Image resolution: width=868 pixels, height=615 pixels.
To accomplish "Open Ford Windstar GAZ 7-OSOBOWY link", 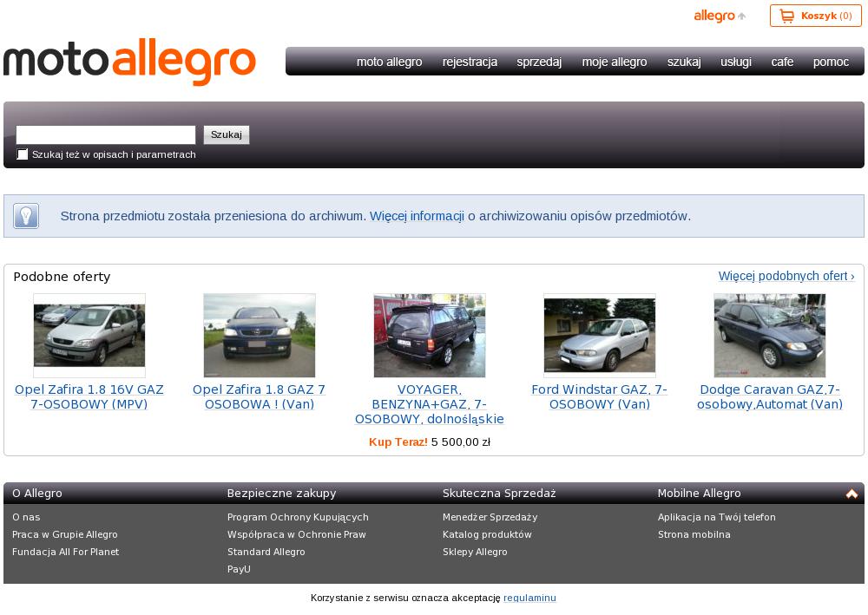I will click(x=600, y=397).
